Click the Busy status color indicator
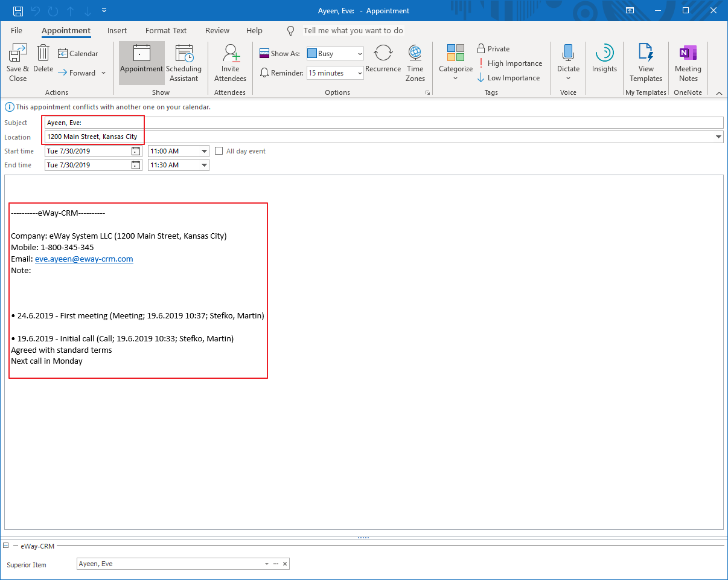The height and width of the screenshot is (580, 728). click(311, 53)
